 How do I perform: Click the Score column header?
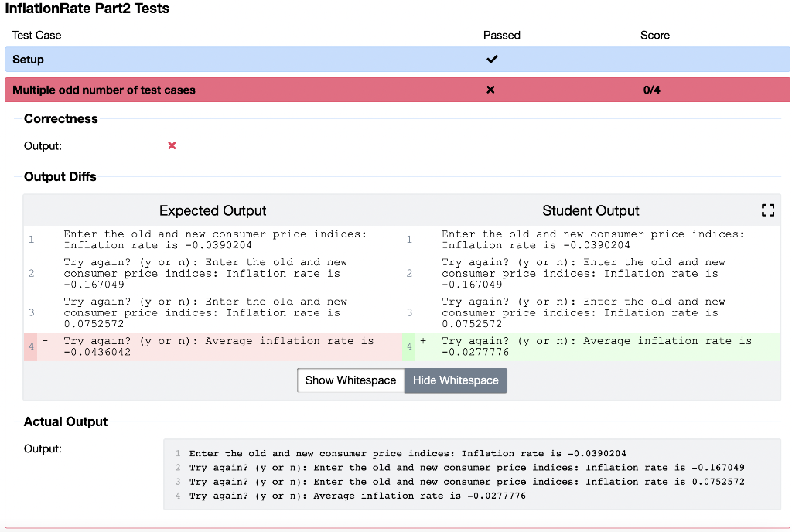coord(654,35)
